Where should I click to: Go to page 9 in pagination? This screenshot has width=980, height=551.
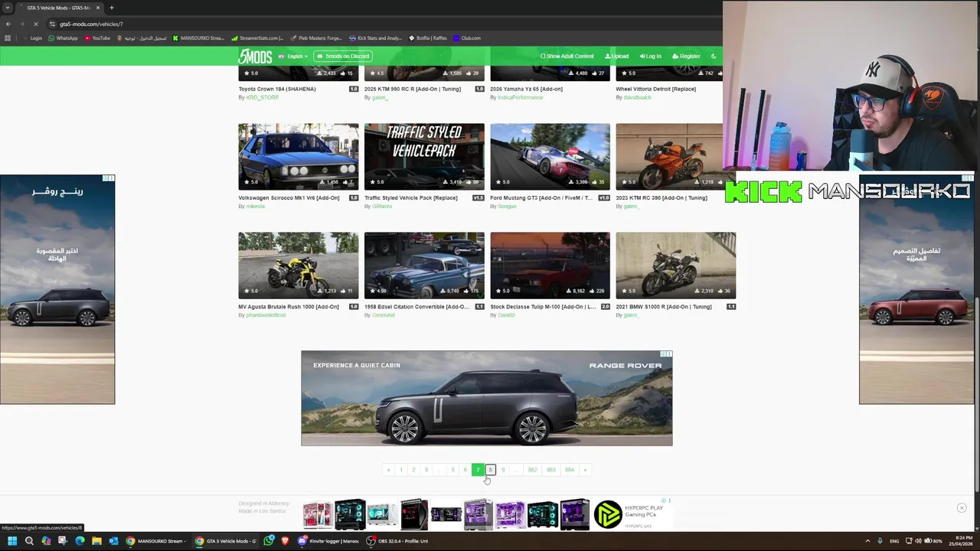[x=503, y=470]
